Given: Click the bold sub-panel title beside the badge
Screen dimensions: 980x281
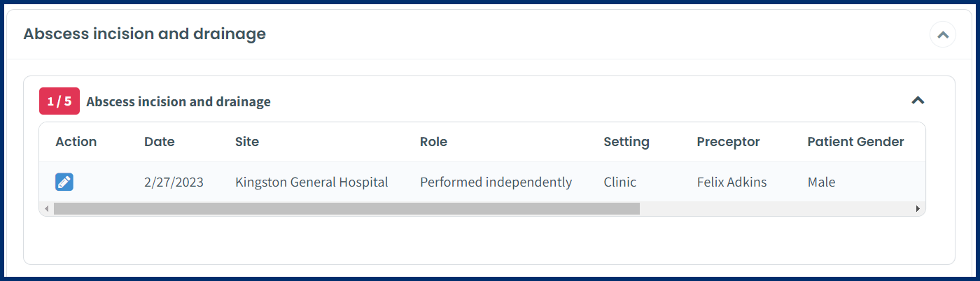Looking at the screenshot, I should click(178, 102).
